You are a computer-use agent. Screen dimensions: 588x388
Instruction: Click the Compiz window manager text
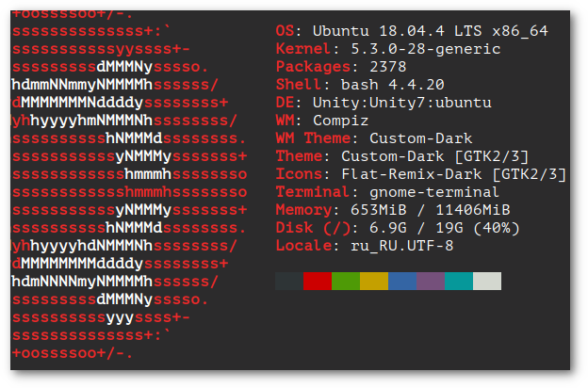tap(336, 121)
